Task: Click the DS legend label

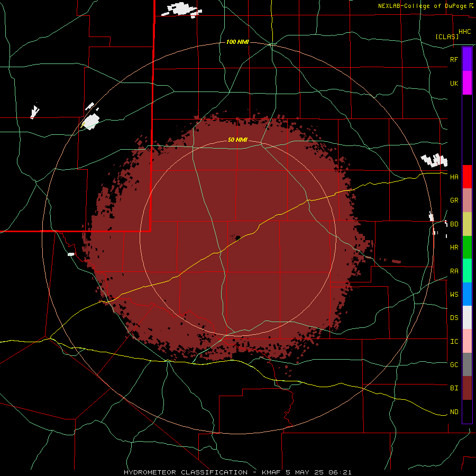Action: 454,318
